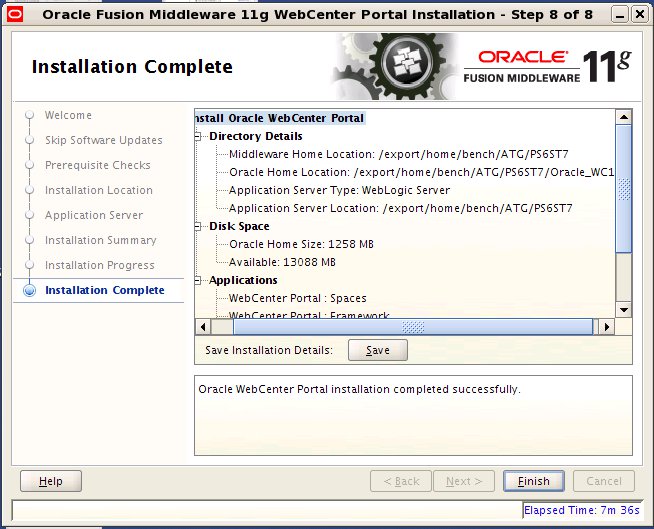Image resolution: width=654 pixels, height=529 pixels.
Task: Click the scroll down arrow of details panel
Action: pos(624,310)
